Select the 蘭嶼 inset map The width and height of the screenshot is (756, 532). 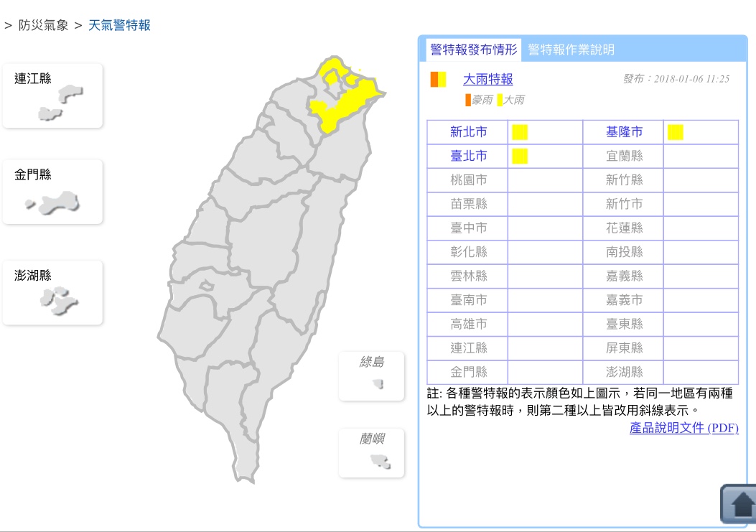pyautogui.click(x=371, y=453)
